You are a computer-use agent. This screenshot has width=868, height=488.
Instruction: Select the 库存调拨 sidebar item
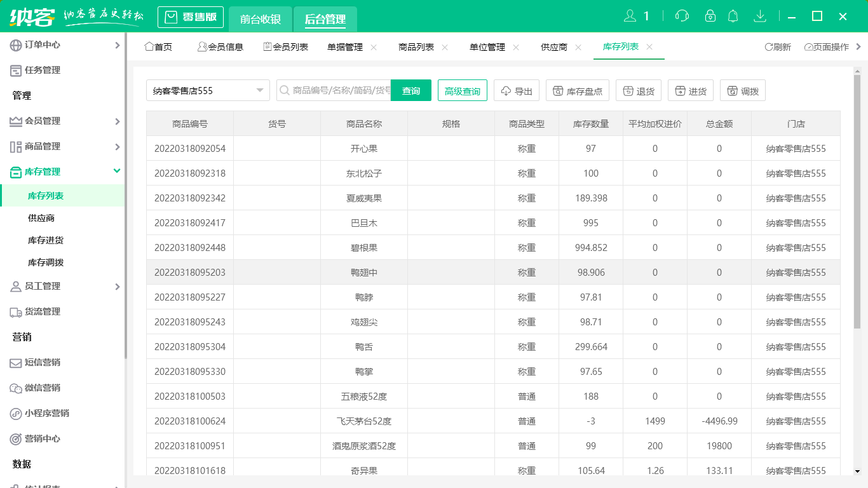tap(46, 262)
